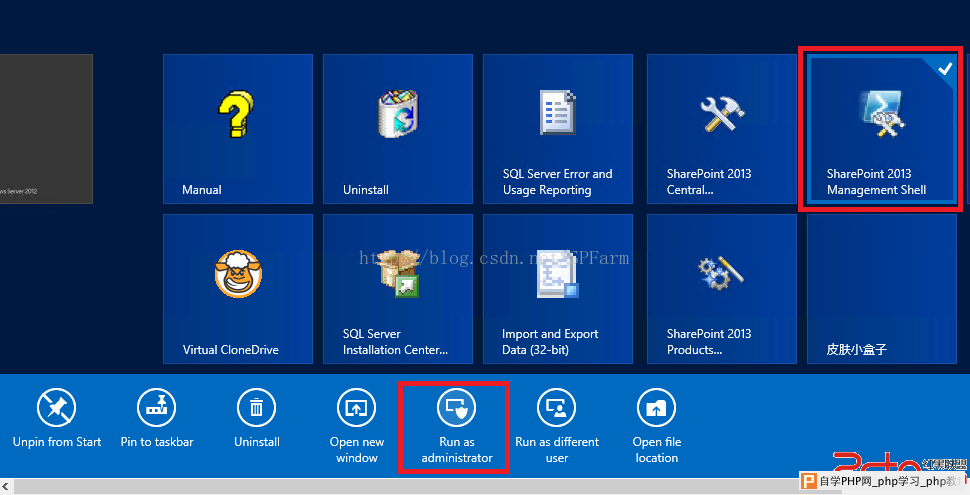Click Open new window icon
This screenshot has width=970, height=495.
[356, 408]
